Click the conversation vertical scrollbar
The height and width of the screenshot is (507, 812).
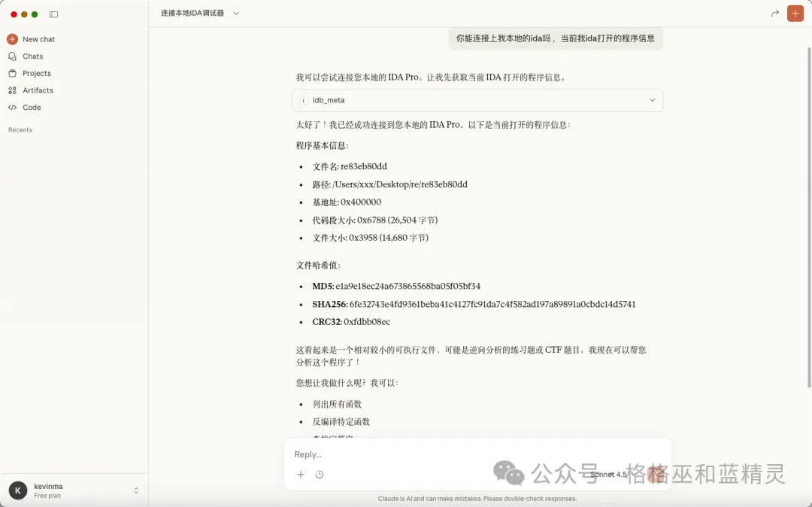point(809,217)
